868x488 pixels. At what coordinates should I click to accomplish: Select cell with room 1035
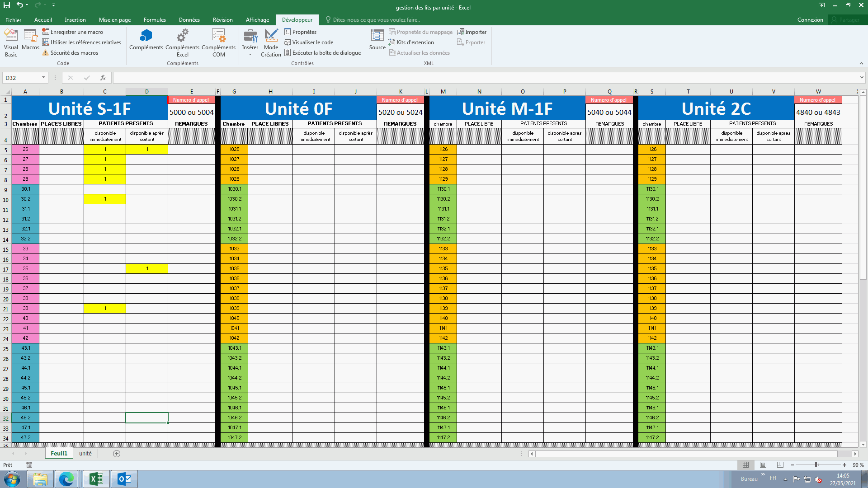(234, 268)
